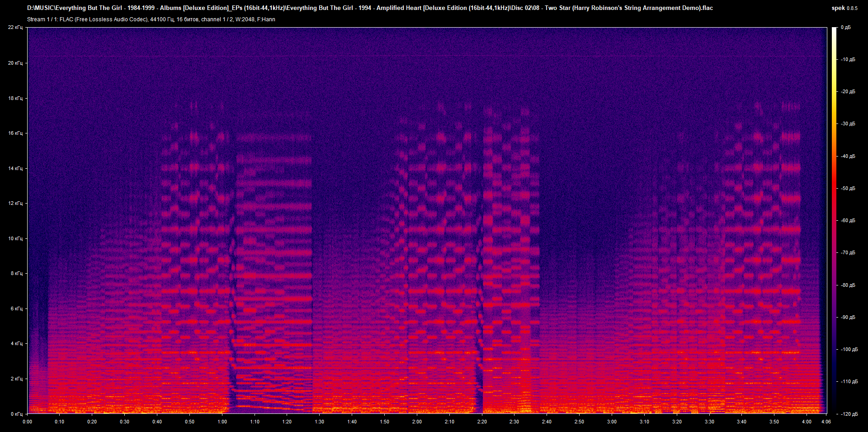The width and height of the screenshot is (868, 432).
Task: Click the '1:50' time axis label
Action: click(385, 422)
